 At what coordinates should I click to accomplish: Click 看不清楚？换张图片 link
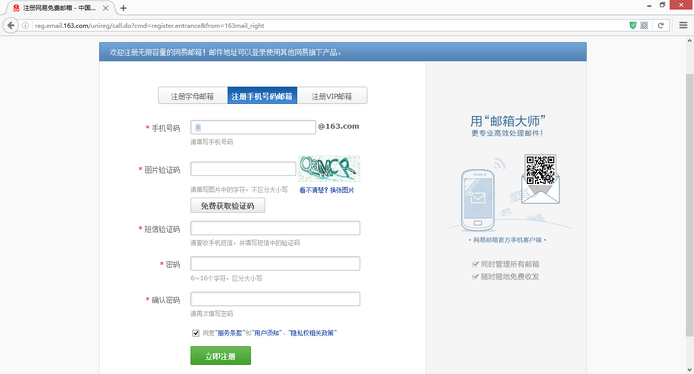(327, 190)
